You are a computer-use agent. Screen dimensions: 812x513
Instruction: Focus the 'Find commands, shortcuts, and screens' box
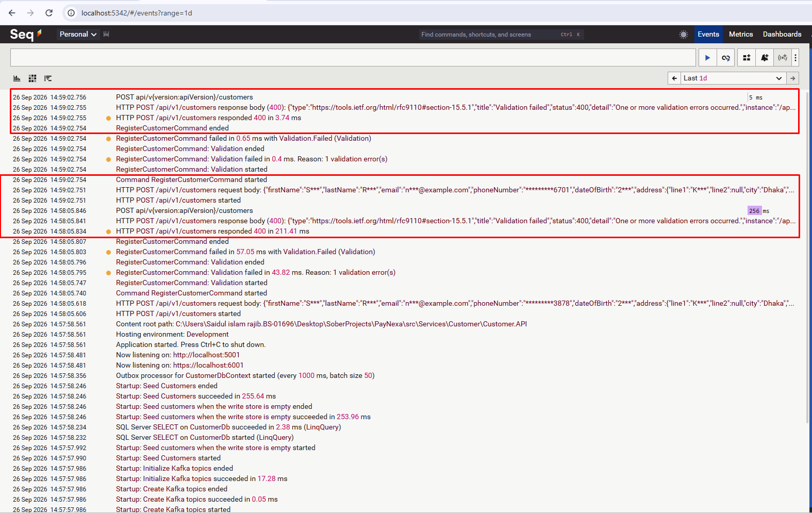pyautogui.click(x=501, y=35)
